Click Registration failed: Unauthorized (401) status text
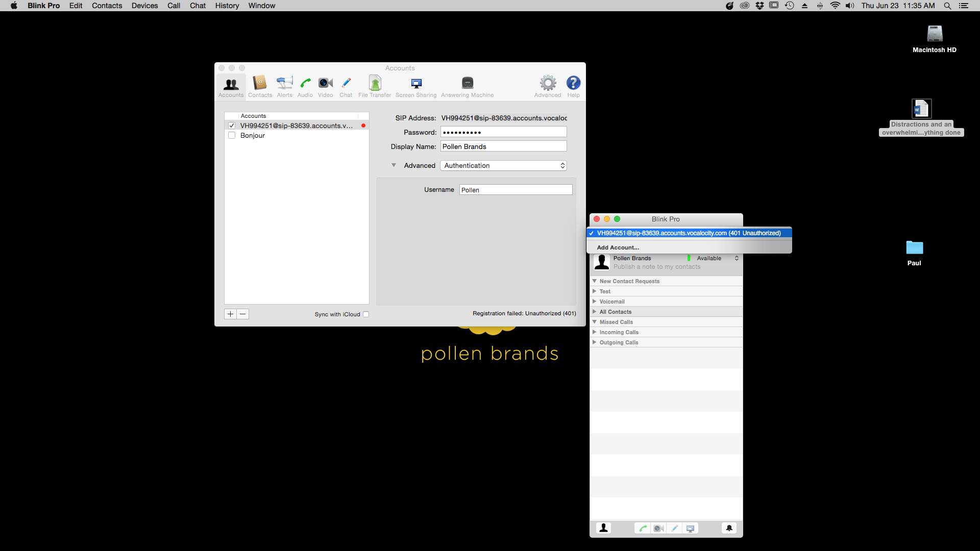980x551 pixels. click(524, 313)
